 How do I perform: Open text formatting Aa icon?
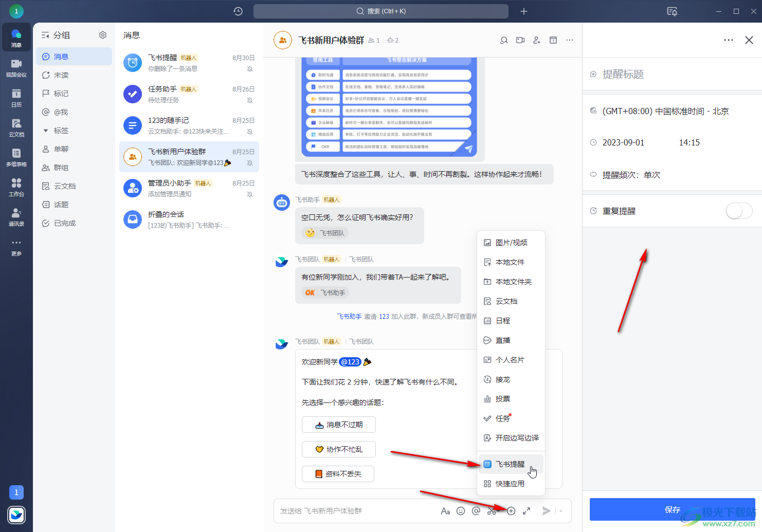click(445, 511)
